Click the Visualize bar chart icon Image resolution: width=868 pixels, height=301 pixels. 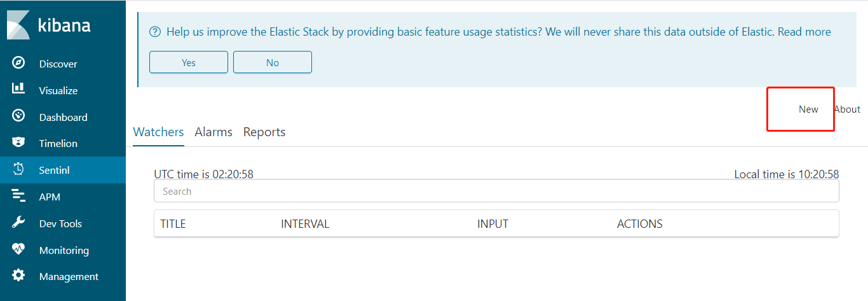18,90
